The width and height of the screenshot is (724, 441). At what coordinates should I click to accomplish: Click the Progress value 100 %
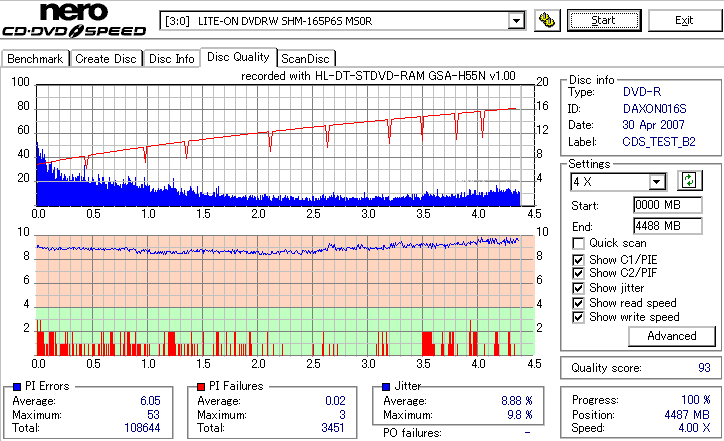point(696,400)
